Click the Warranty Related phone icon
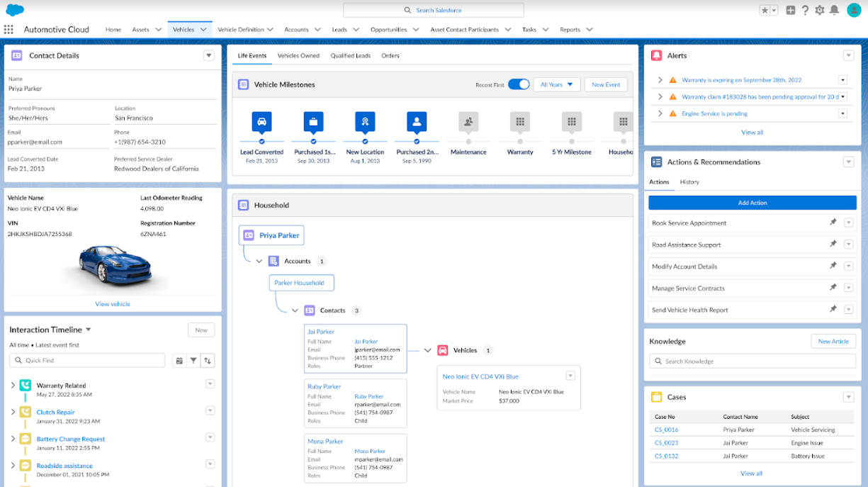 [x=26, y=385]
